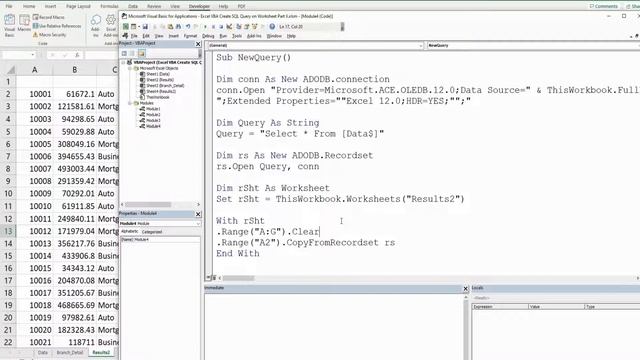Open the Insert UserForm dropdown arrow

138,27
